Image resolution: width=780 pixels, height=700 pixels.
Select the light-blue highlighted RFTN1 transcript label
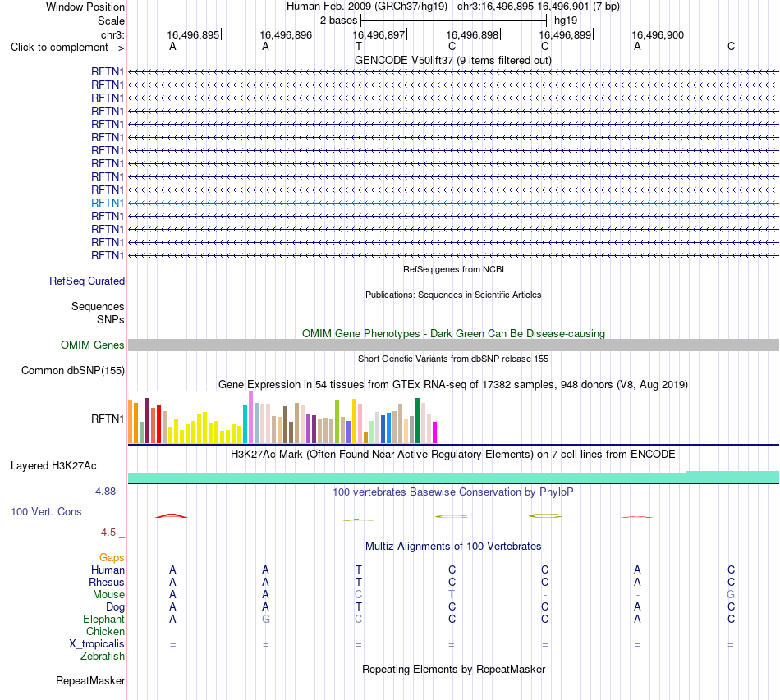click(108, 203)
